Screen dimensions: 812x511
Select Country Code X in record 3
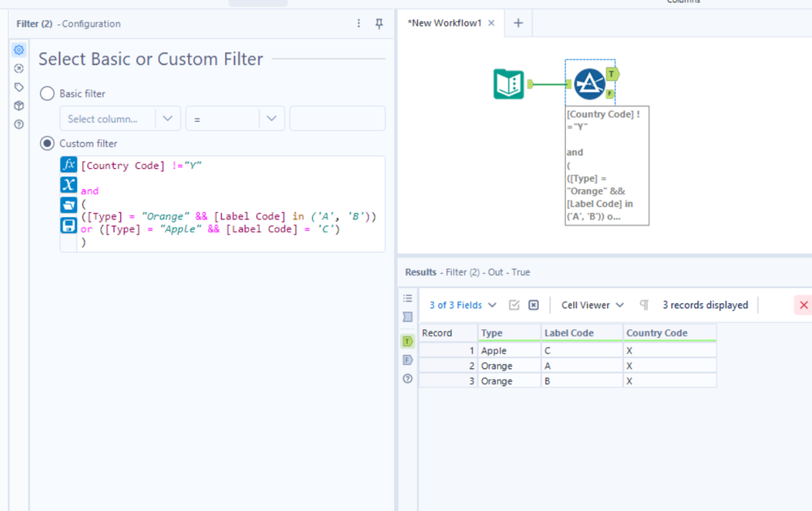tap(670, 380)
